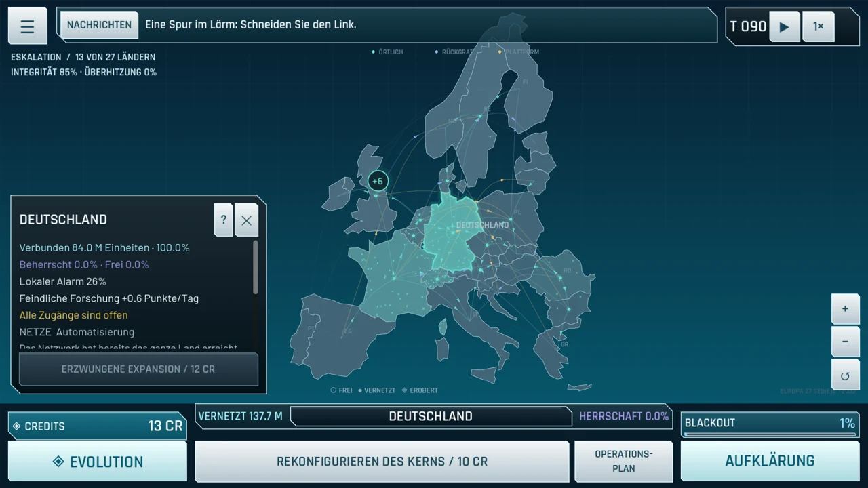Open the hamburger main menu
The width and height of the screenshot is (868, 488).
click(x=27, y=26)
